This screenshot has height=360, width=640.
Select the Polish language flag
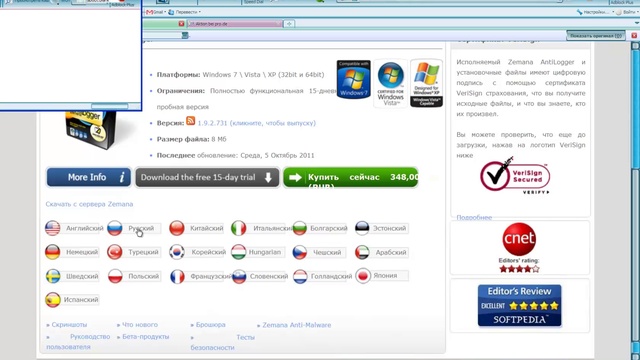(115, 276)
